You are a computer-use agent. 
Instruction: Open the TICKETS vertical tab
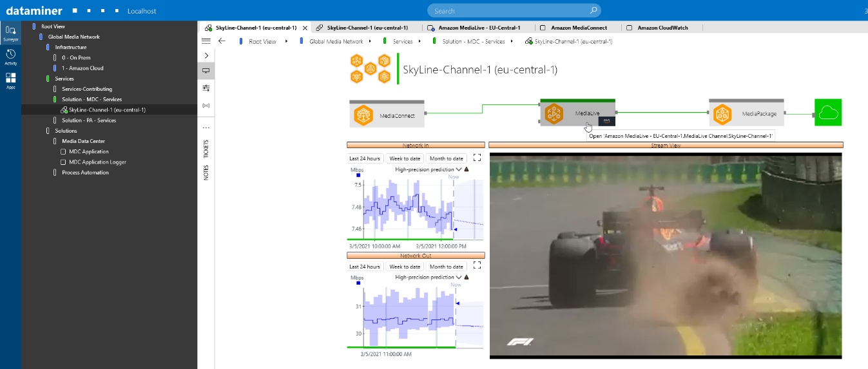click(x=206, y=149)
